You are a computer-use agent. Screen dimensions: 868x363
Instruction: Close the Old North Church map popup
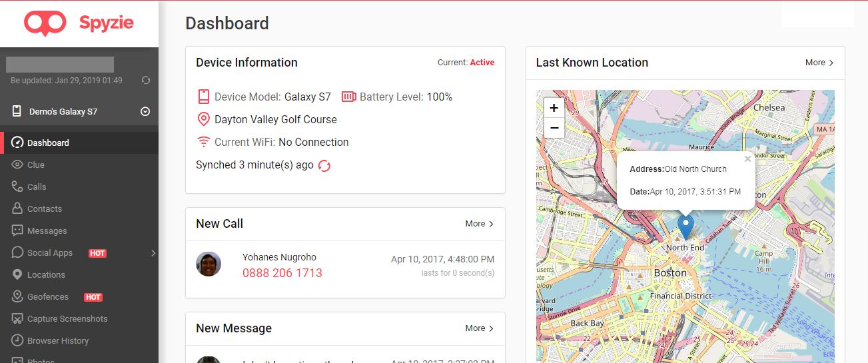(x=747, y=159)
